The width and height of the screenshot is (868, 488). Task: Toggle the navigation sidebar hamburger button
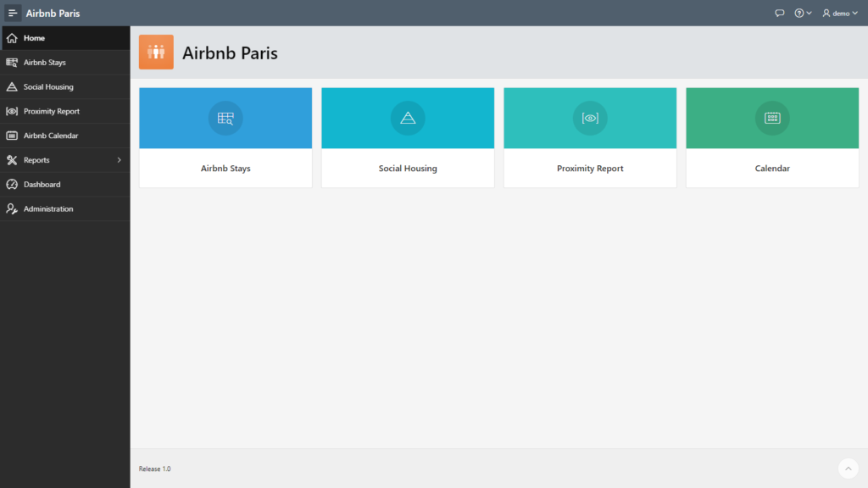pyautogui.click(x=12, y=13)
